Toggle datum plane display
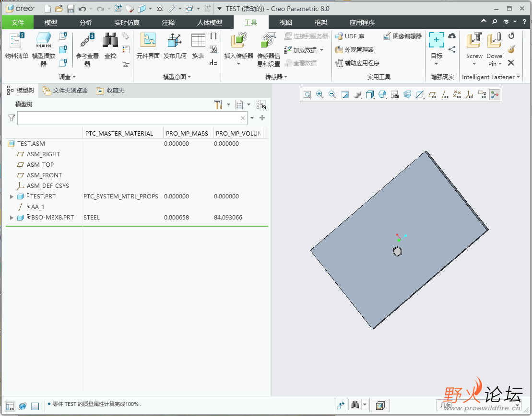Viewport: 532px width, 416px height. (x=432, y=94)
